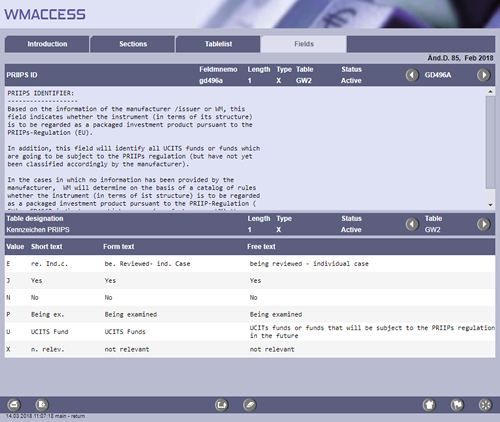500x422 pixels.
Task: Go to next table after GW2
Action: [x=484, y=224]
